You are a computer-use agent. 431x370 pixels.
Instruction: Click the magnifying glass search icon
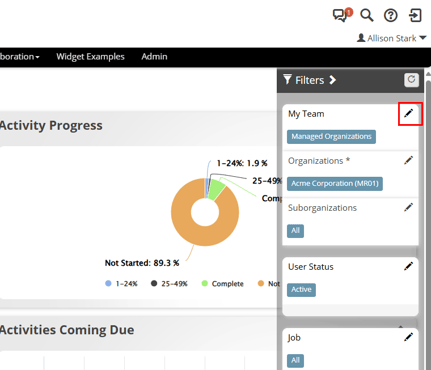point(367,15)
